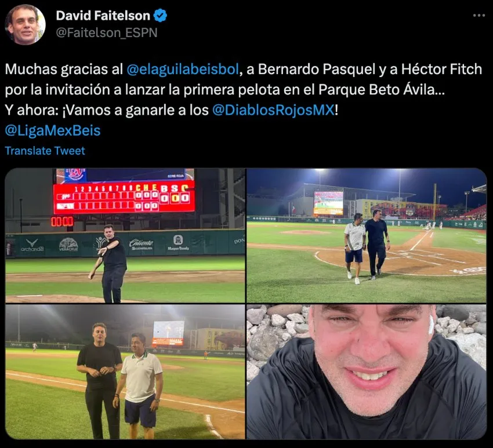Click the stadium video screen in second photo
Screen dimensions: 493x448
tap(328, 203)
